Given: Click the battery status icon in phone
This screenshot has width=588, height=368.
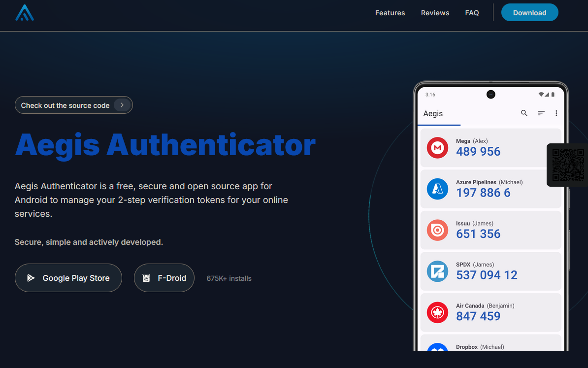Looking at the screenshot, I should point(553,95).
